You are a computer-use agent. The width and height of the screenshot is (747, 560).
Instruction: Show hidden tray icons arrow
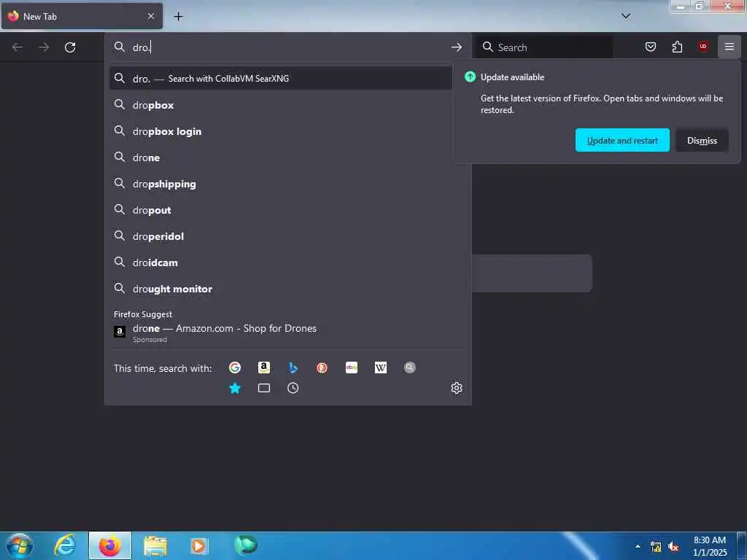click(638, 546)
